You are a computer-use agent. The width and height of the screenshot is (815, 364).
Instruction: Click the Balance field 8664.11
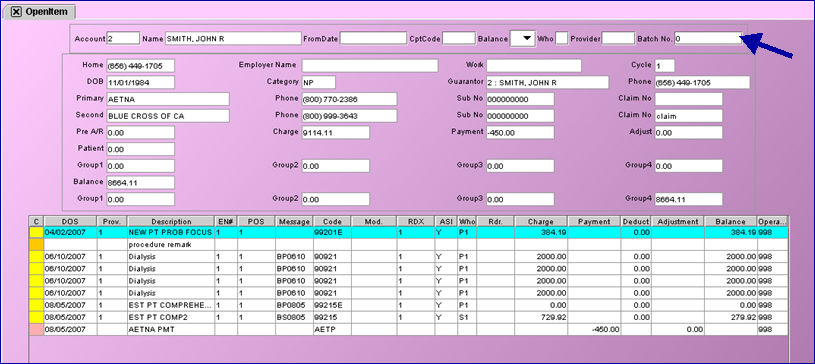coord(140,183)
